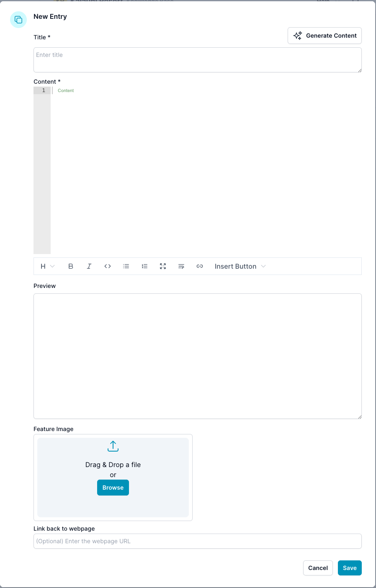Click line number 1 in the editor gutter

(44, 90)
